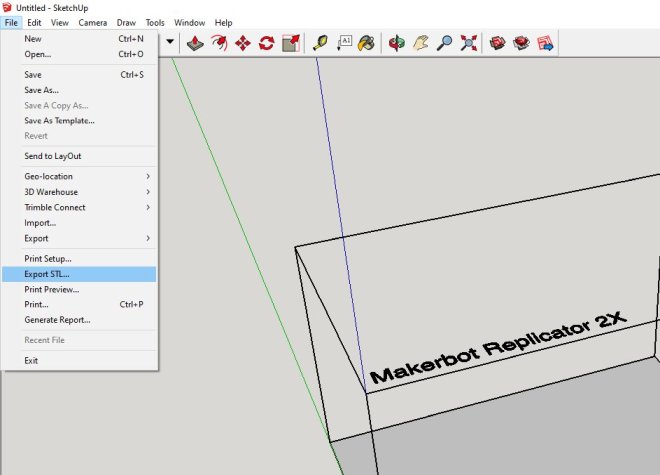The width and height of the screenshot is (660, 475).
Task: Choose Open... from the File menu
Action: click(x=79, y=54)
